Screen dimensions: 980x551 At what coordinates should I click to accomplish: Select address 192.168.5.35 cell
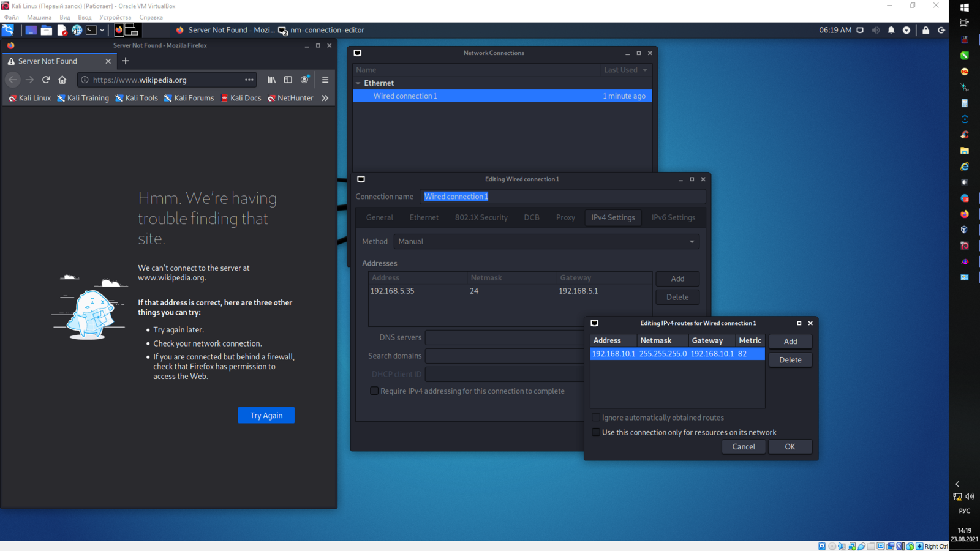click(x=393, y=291)
